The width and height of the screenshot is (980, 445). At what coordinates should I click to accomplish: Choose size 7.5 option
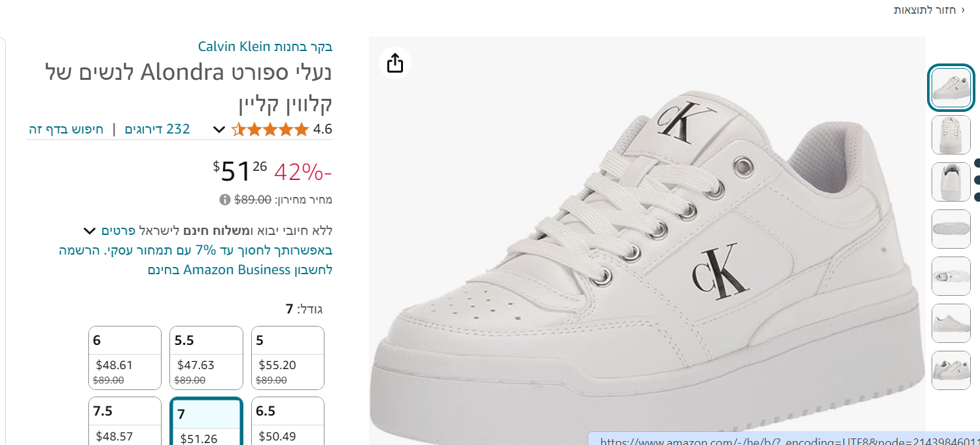coord(125,421)
